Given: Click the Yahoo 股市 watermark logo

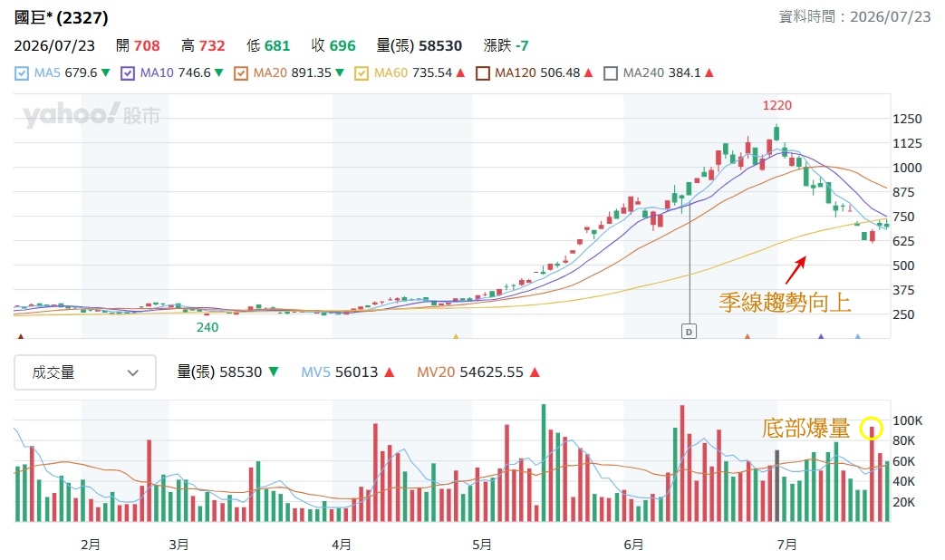Looking at the screenshot, I should point(92,114).
